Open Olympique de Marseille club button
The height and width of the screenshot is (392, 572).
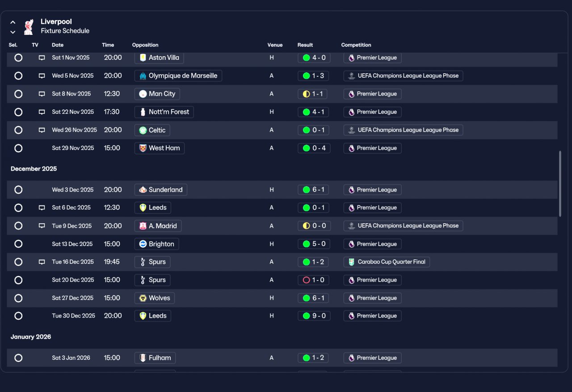tap(178, 76)
